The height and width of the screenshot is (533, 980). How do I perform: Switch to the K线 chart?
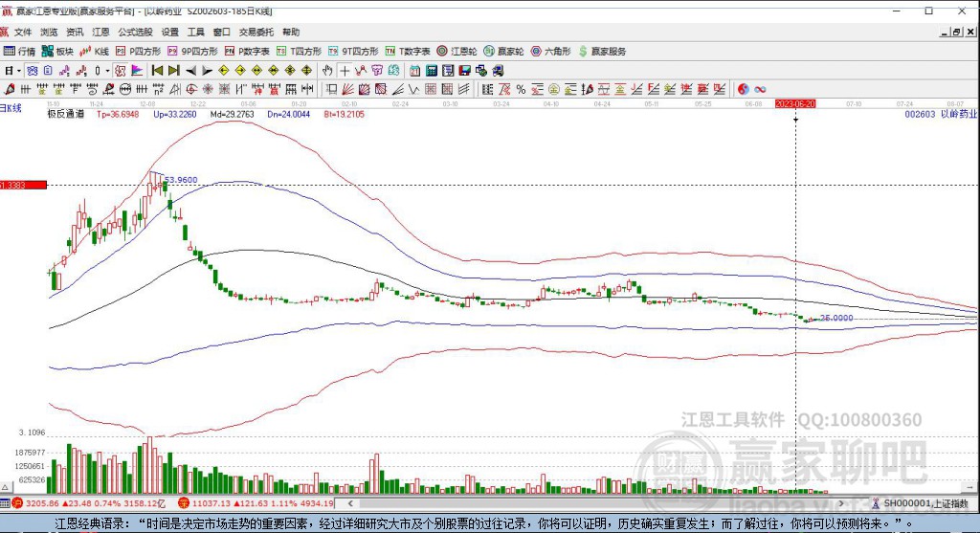95,52
